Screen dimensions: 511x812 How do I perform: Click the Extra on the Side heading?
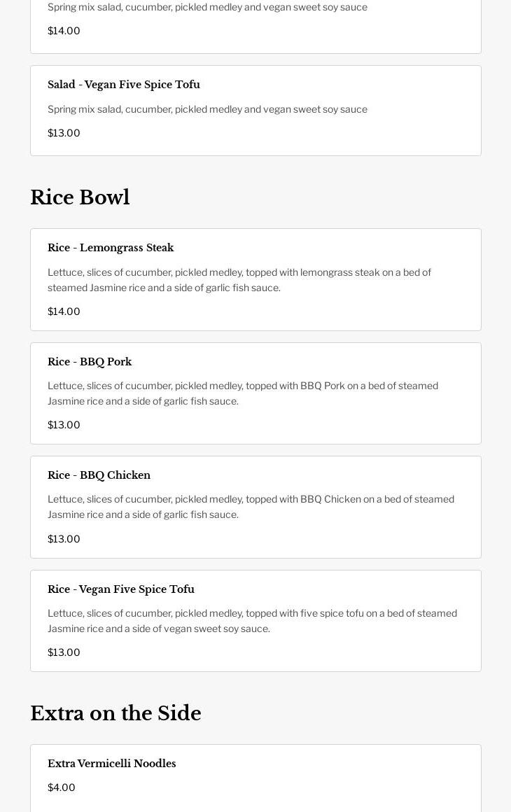115,713
